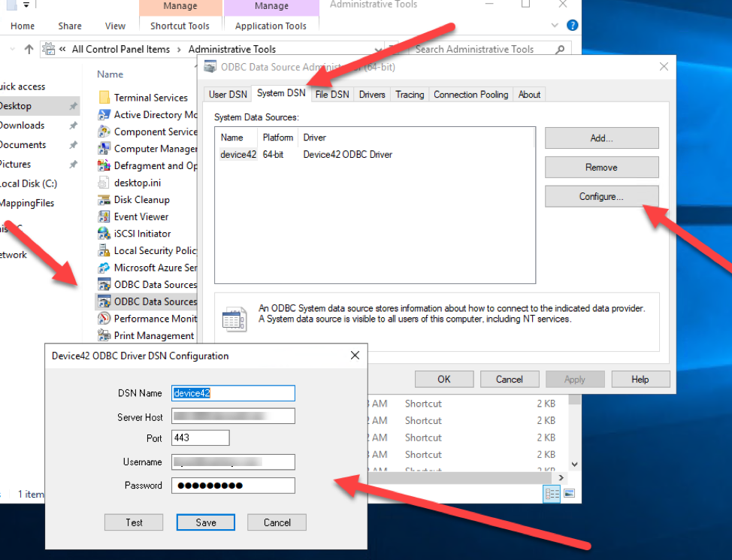Click the file list scrollbar down arrow
This screenshot has width=732, height=560.
[x=575, y=465]
